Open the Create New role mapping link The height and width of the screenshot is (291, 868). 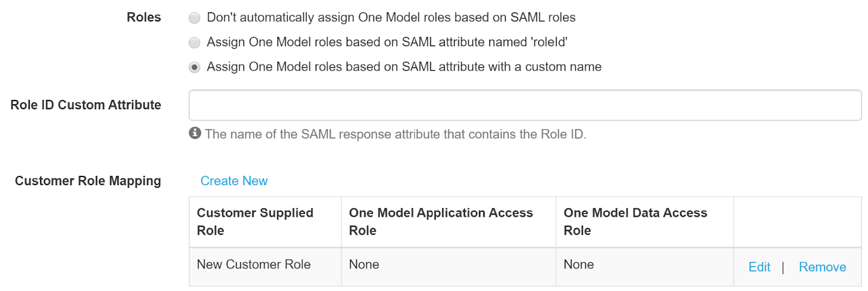coord(234,181)
